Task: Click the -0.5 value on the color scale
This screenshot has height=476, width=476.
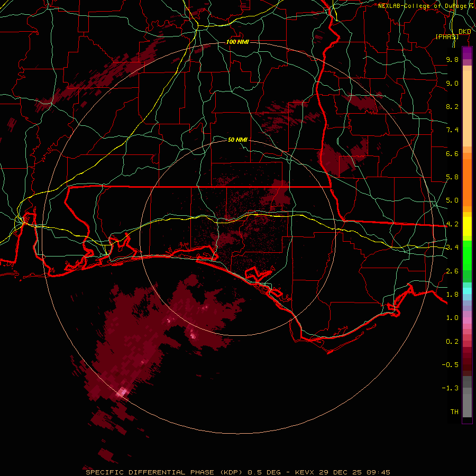Action: 450,364
